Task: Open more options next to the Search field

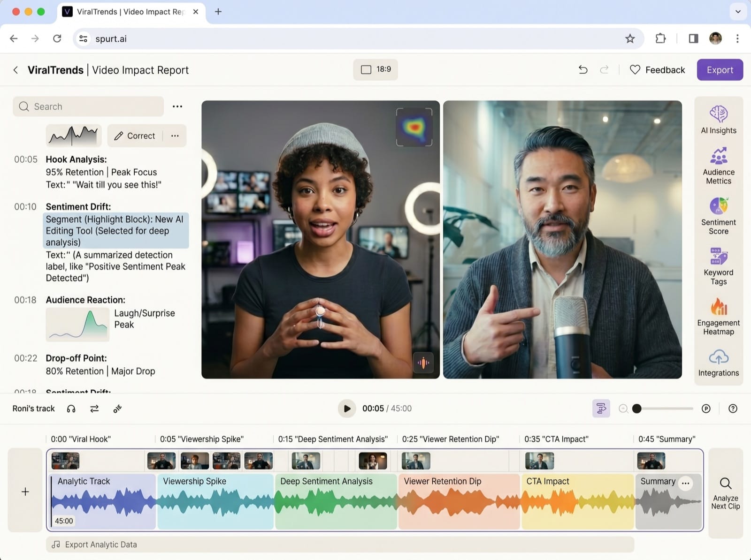Action: tap(177, 106)
